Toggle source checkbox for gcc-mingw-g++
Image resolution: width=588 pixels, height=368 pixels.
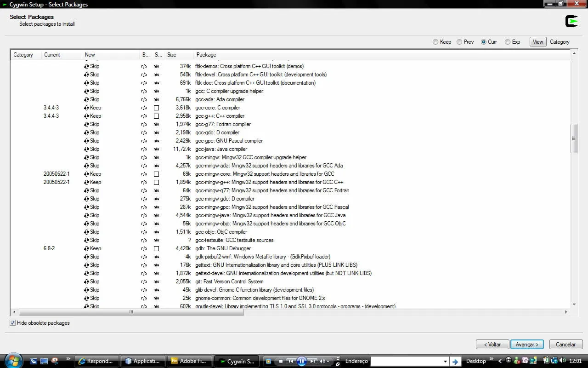(156, 183)
